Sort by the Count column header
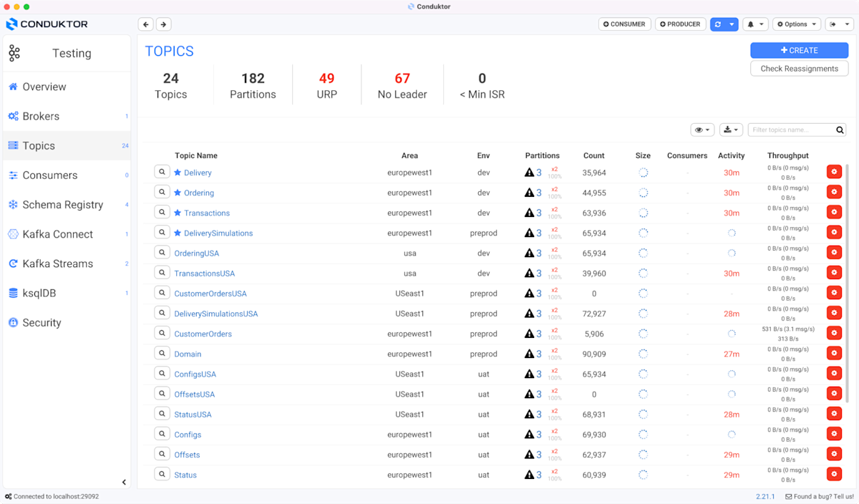This screenshot has height=504, width=859. click(x=593, y=155)
